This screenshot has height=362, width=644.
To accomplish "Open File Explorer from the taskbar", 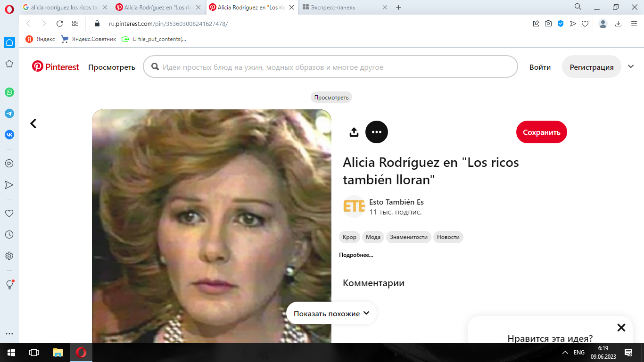I will tap(58, 353).
